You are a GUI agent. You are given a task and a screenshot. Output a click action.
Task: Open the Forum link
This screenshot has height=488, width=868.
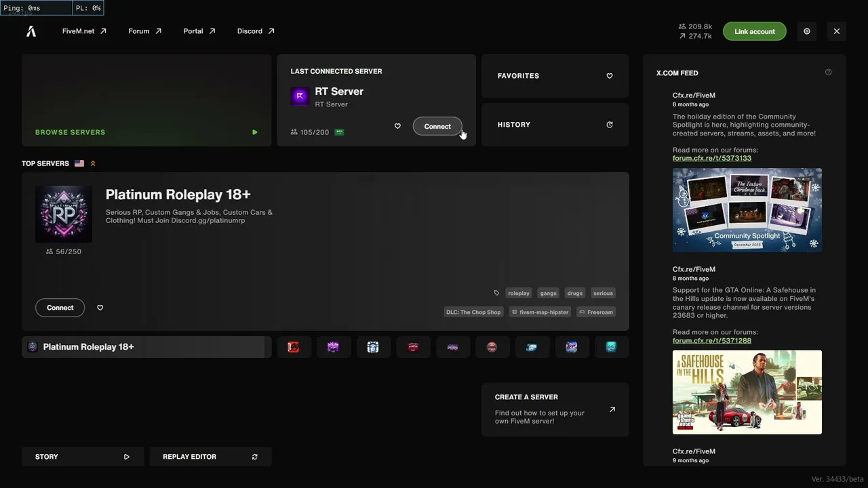click(145, 31)
